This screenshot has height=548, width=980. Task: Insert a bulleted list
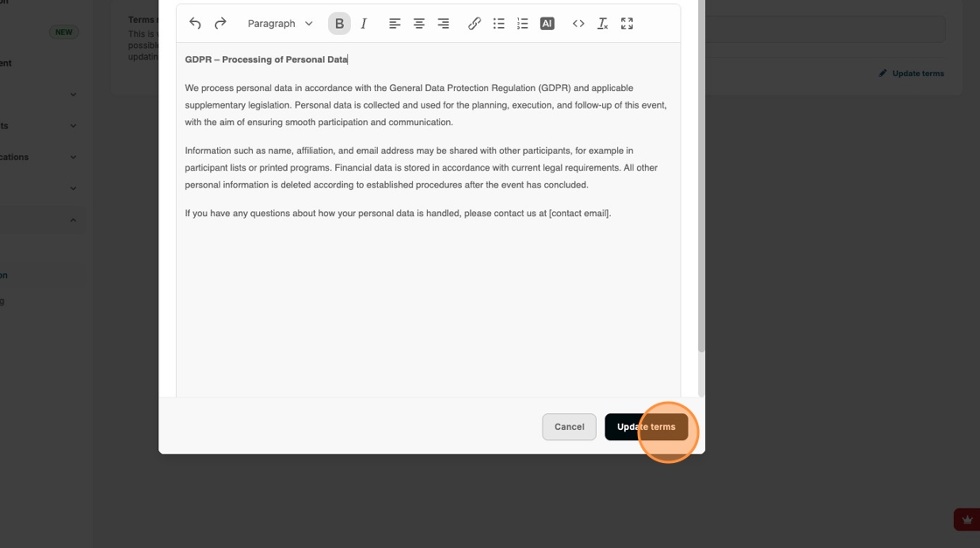click(499, 23)
